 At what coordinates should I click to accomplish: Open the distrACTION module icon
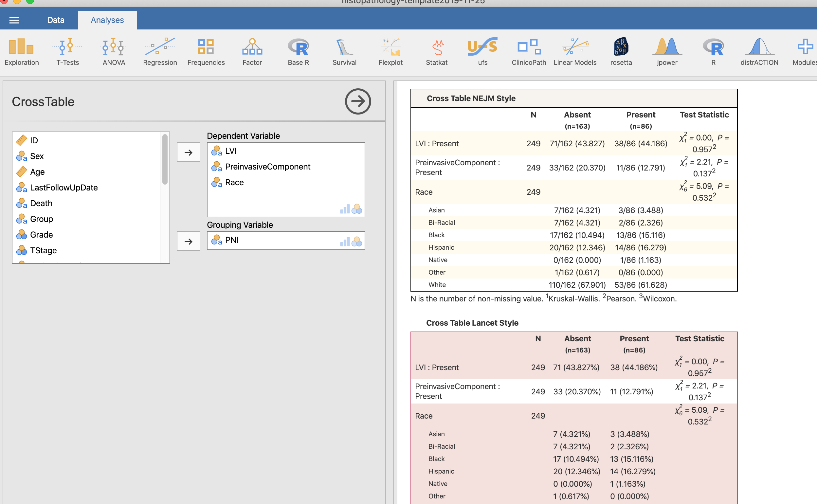click(759, 51)
